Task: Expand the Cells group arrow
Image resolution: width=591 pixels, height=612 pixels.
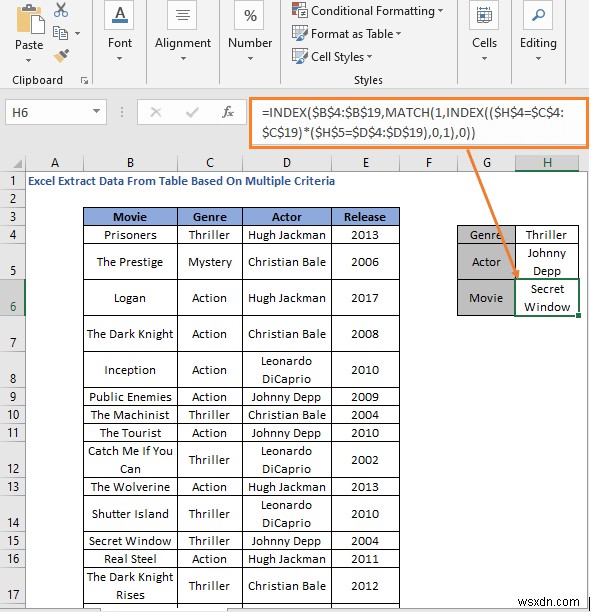Action: coord(484,59)
